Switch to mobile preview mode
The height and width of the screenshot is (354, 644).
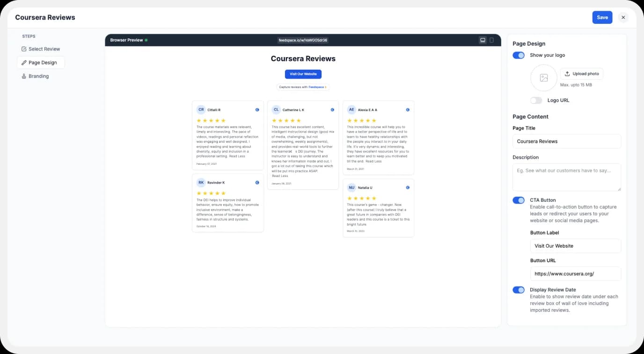tap(491, 40)
